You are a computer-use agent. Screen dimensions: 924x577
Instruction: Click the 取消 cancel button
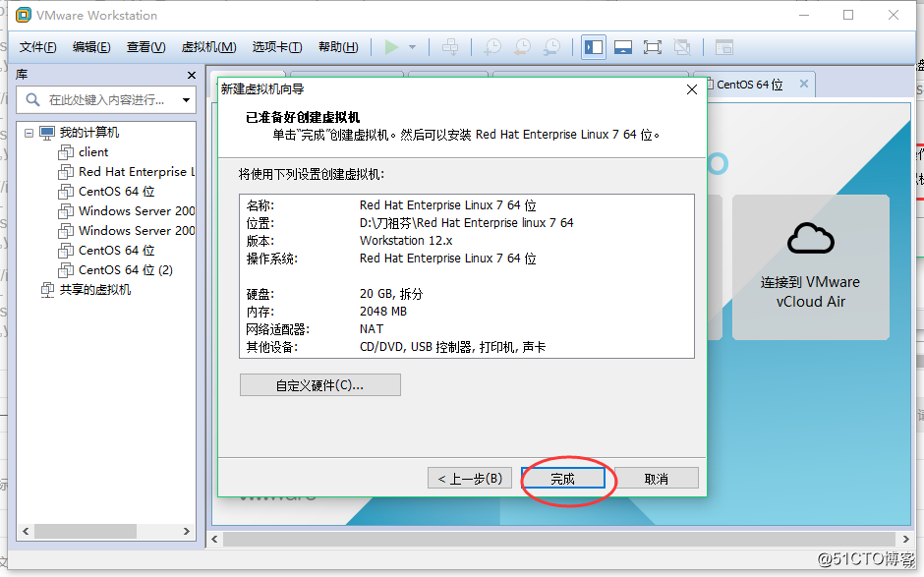click(656, 478)
